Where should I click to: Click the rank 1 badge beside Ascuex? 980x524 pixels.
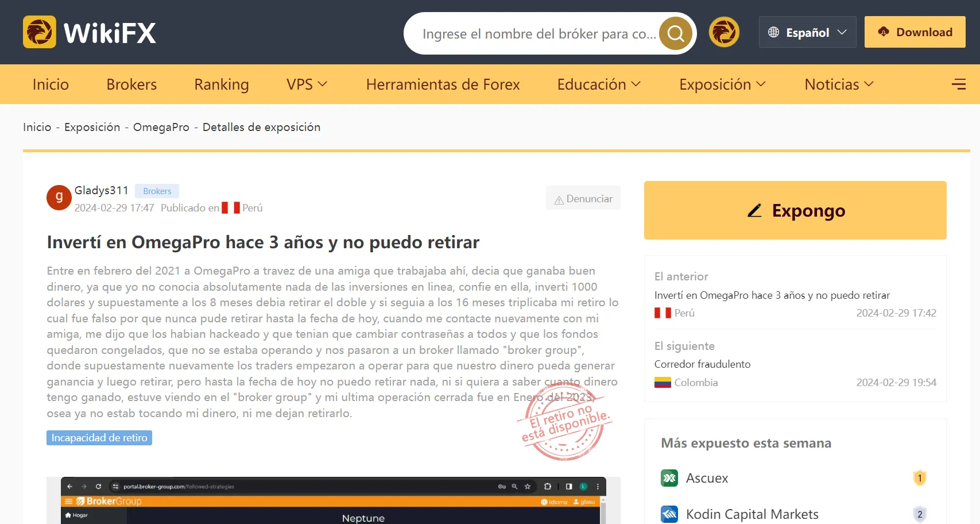click(x=920, y=478)
